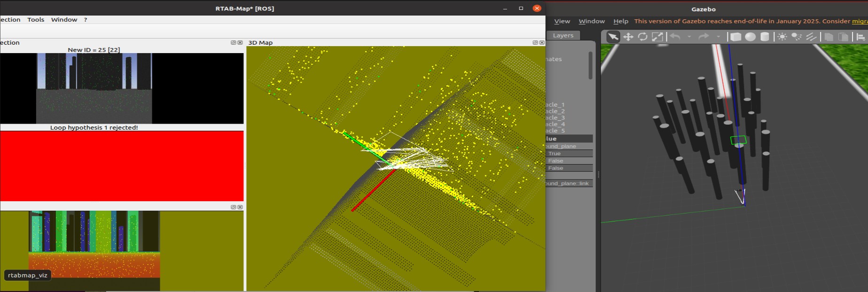Insert a box shape
The image size is (868, 292).
735,37
